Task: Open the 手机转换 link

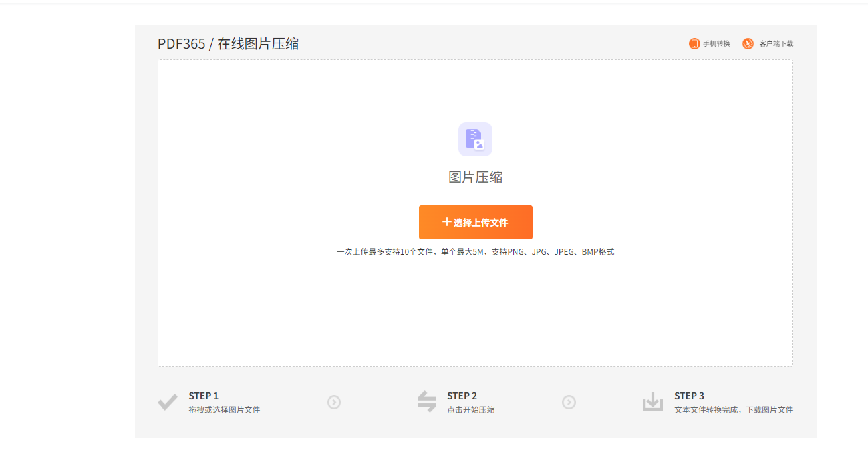Action: (716, 44)
